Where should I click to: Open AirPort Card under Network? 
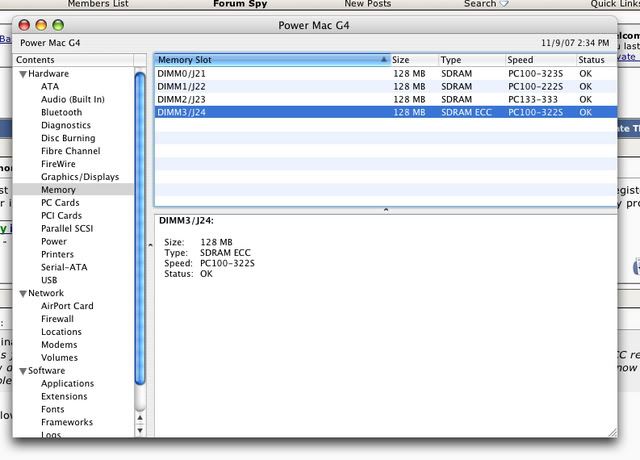(67, 306)
